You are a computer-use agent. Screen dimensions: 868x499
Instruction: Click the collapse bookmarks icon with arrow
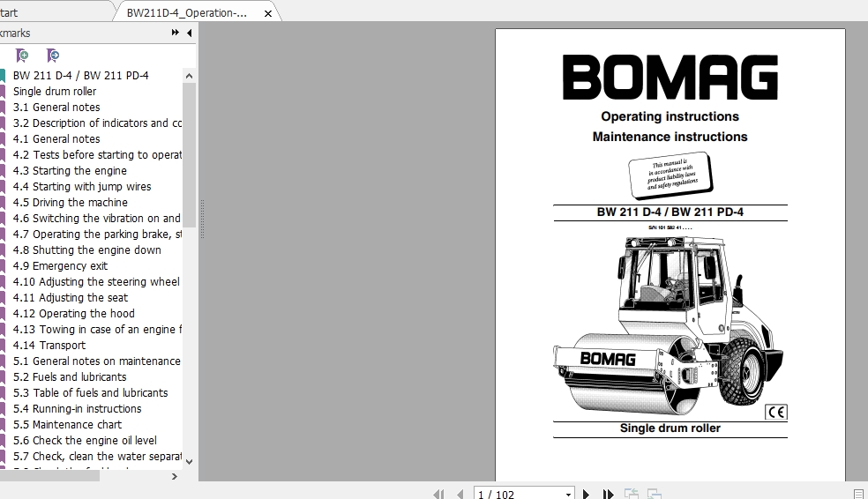(53, 56)
